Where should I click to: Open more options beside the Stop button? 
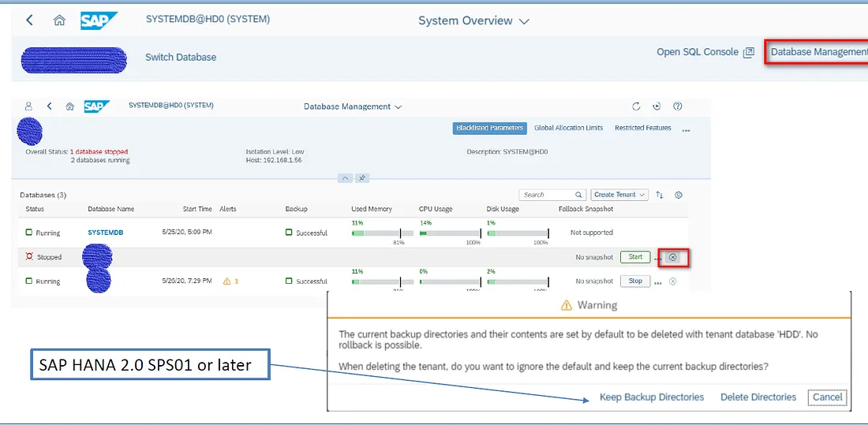pos(657,283)
